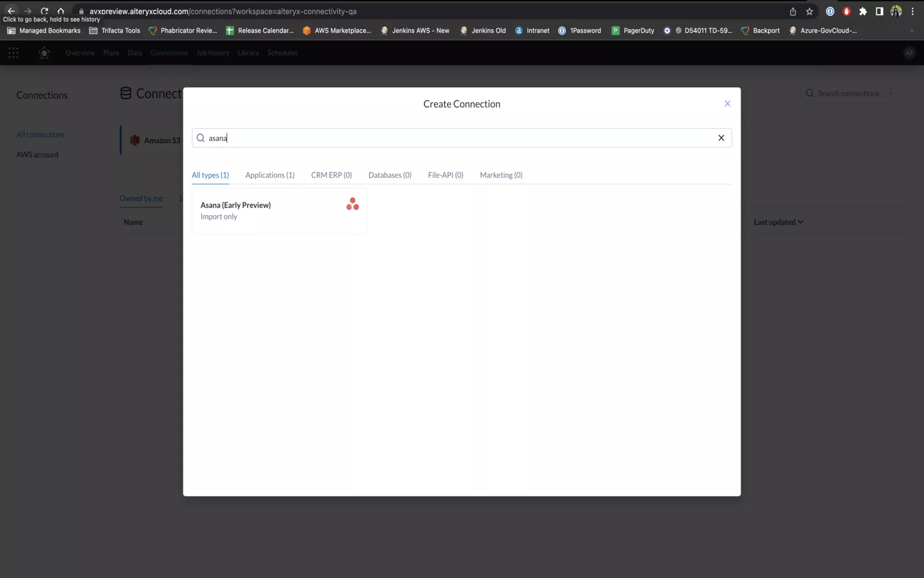This screenshot has height=578, width=924.
Task: Select the CRM ERP (0) tab
Action: (331, 175)
